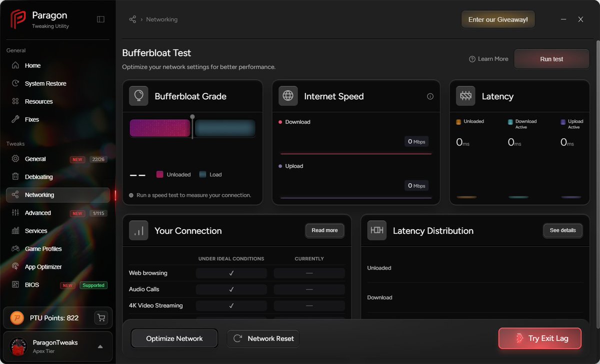Click the Apex Tier label
600x364 pixels.
point(43,352)
